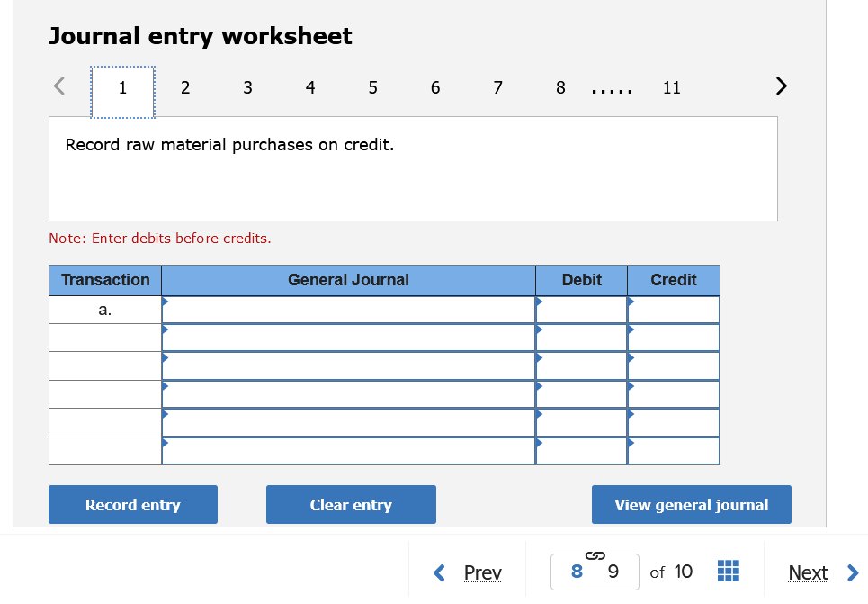Open the View general journal button
The width and height of the screenshot is (868, 604).
691,504
